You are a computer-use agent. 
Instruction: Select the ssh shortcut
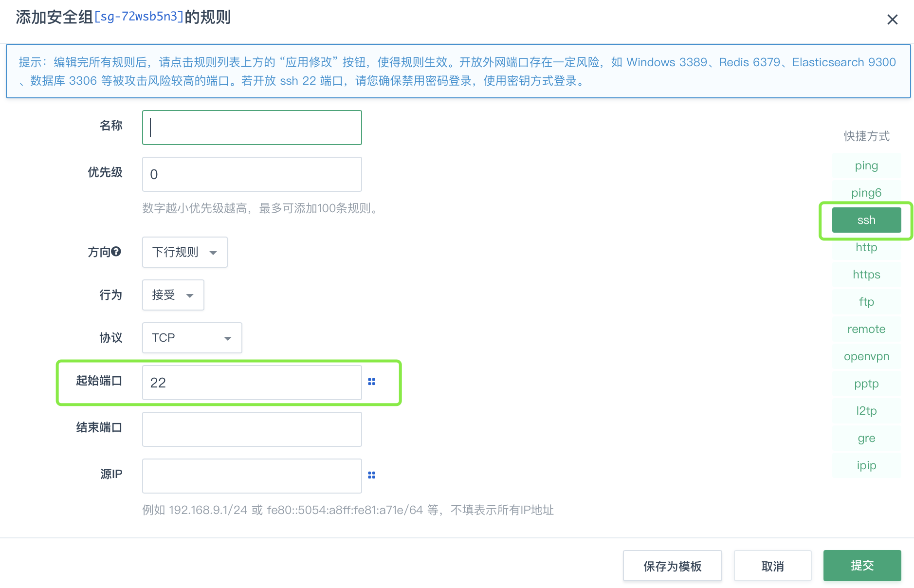pyautogui.click(x=866, y=220)
